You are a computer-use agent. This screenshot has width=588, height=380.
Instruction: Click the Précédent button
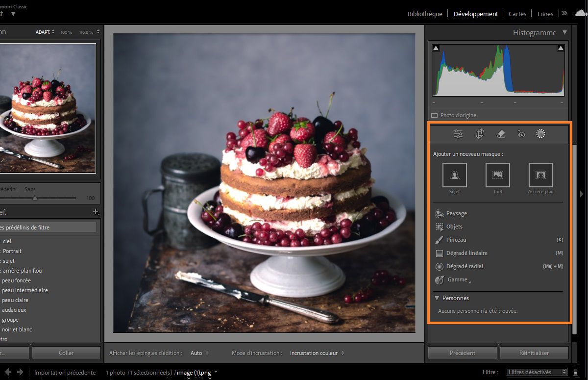pyautogui.click(x=463, y=353)
